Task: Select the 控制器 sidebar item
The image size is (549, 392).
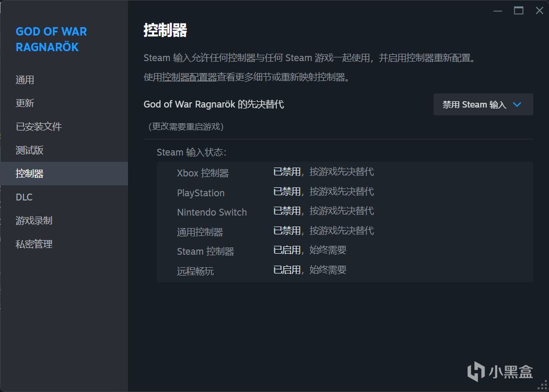Action: coord(64,174)
